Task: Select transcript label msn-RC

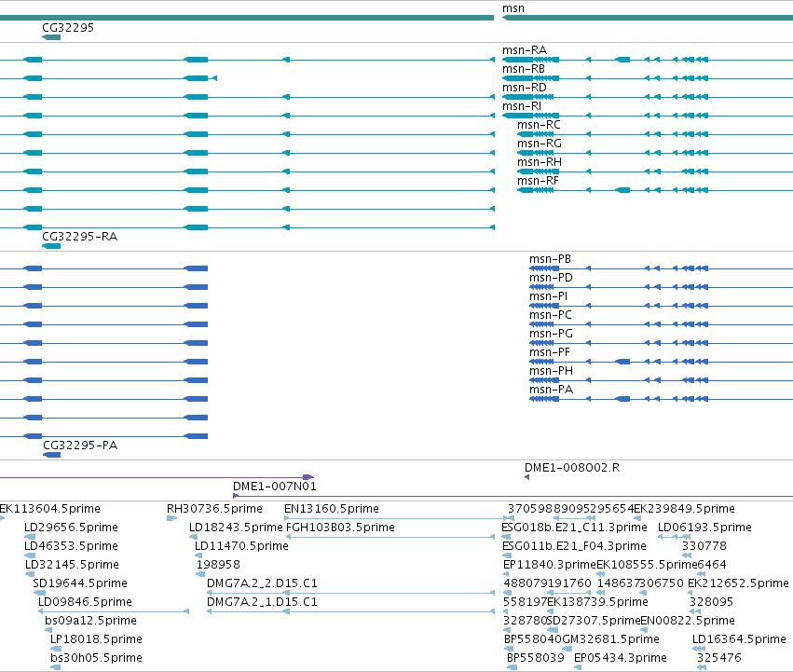Action: point(539,125)
